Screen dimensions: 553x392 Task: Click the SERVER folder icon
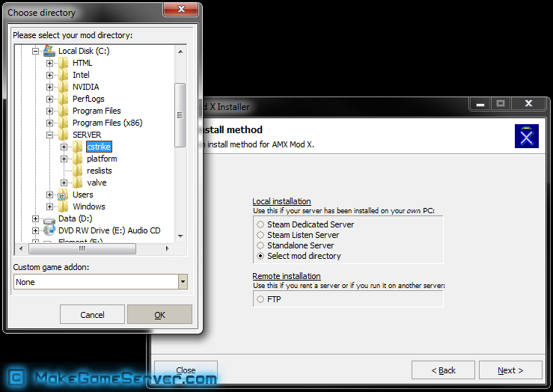[x=64, y=135]
